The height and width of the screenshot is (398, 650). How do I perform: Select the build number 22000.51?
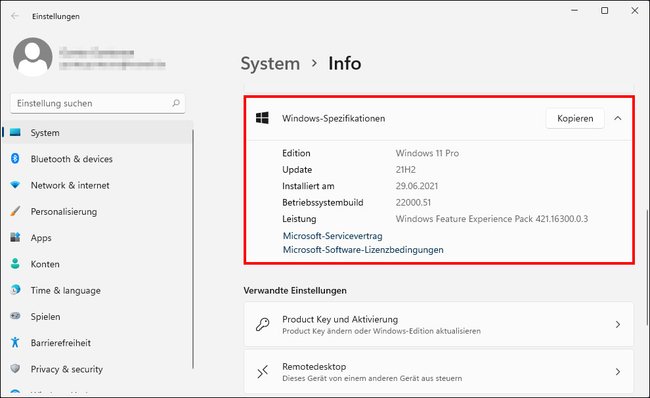[x=413, y=202]
